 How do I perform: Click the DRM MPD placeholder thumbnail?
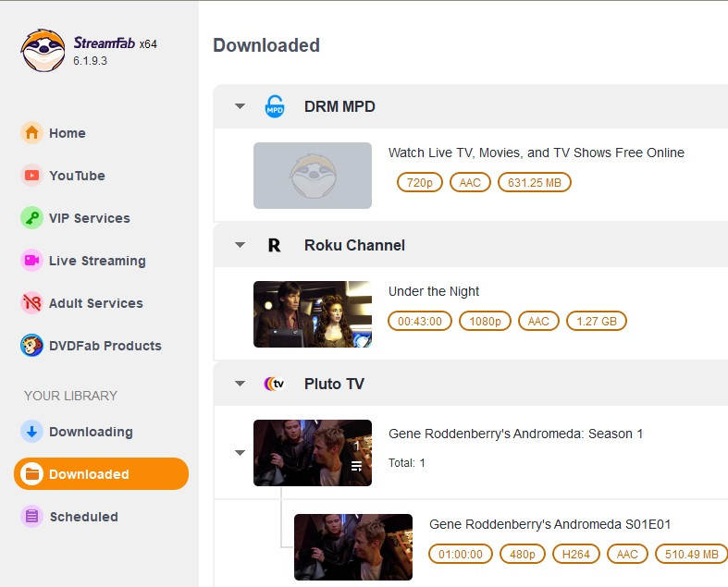(313, 176)
